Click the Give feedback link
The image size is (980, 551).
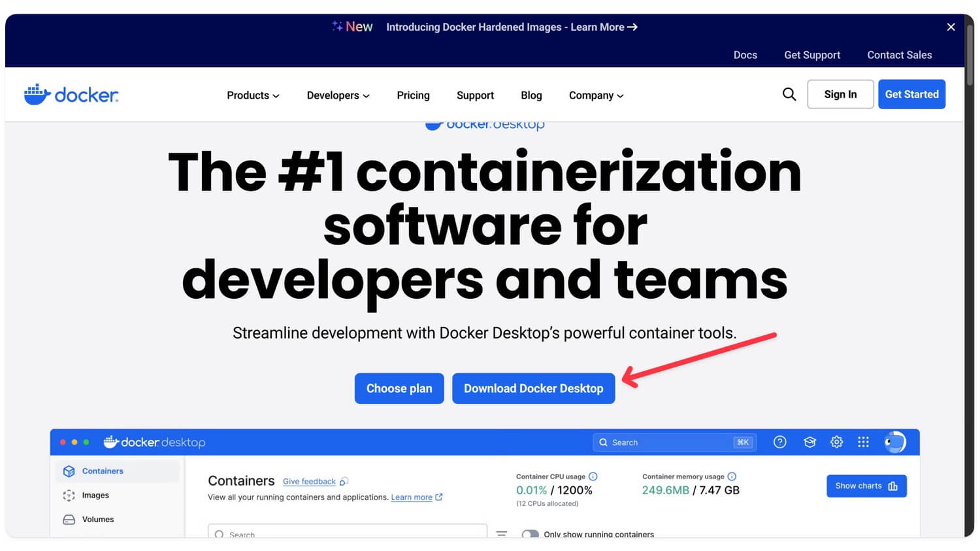point(309,481)
